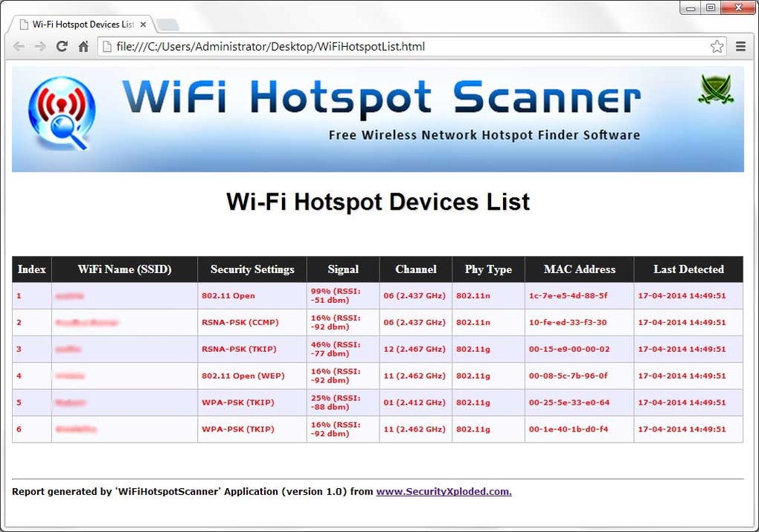Click the browser forward arrow

click(x=40, y=46)
